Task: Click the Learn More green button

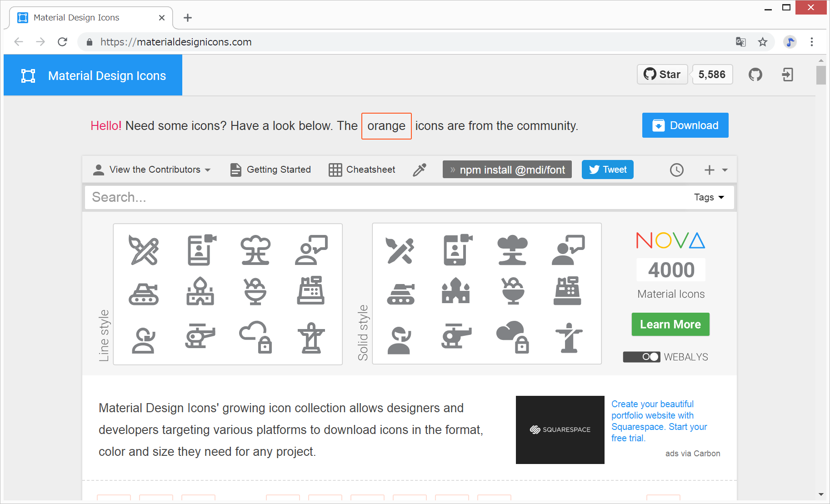Action: tap(670, 324)
